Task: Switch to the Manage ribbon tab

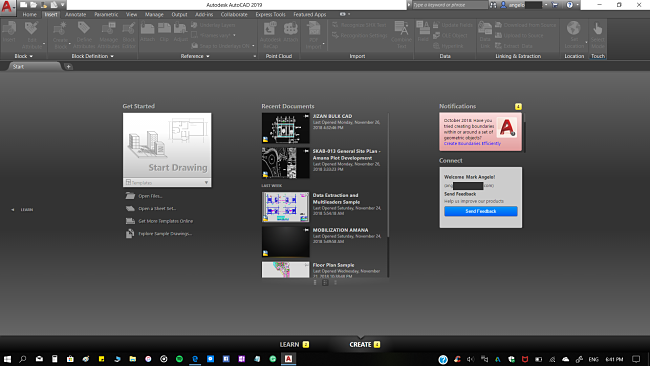Action: click(x=154, y=15)
